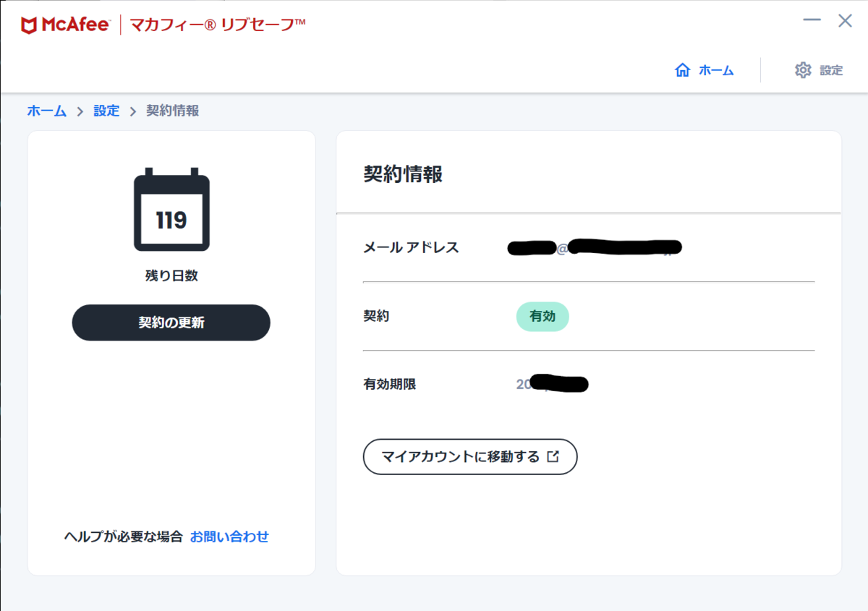Click the external link icon on マイアカウント button

[x=553, y=457]
